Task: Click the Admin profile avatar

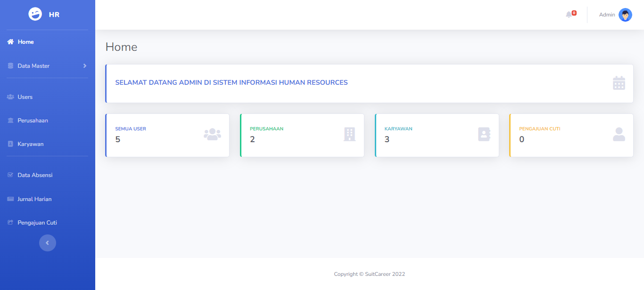Action: pyautogui.click(x=625, y=15)
